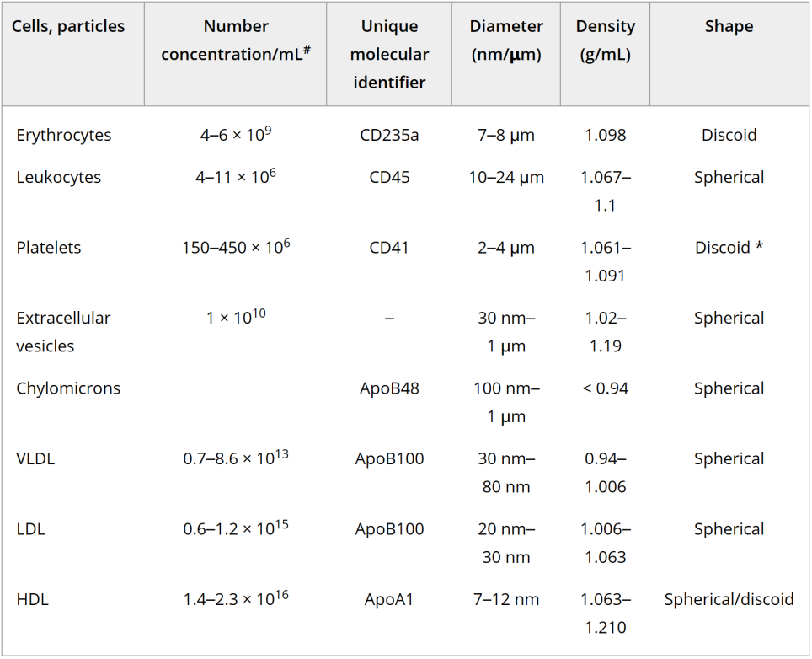Click the Leukocytes row label

[x=59, y=178]
